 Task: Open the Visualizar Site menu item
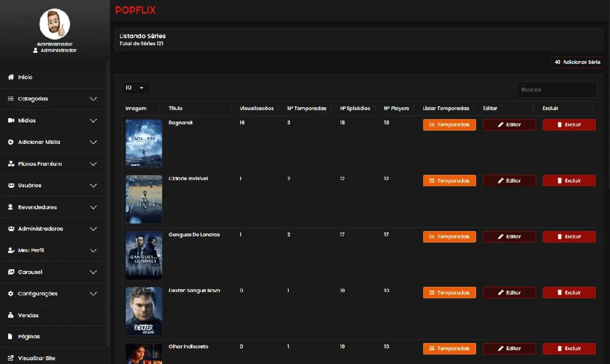coord(53,358)
